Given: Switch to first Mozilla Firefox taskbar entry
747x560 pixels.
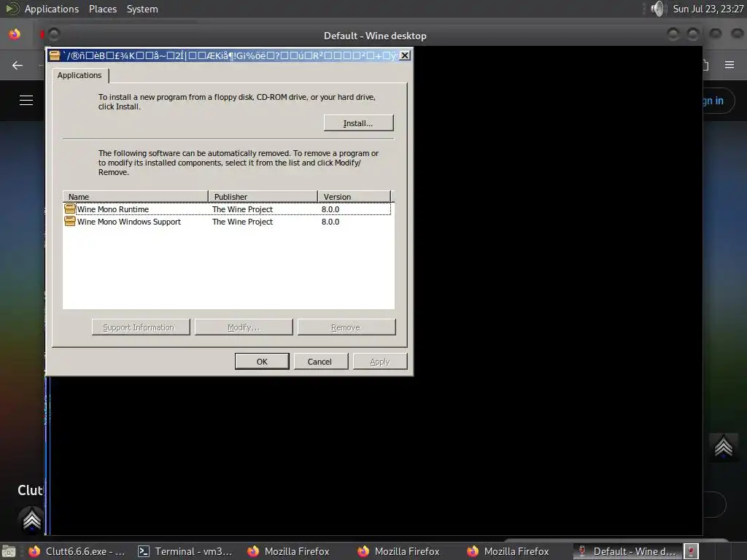Looking at the screenshot, I should click(x=288, y=551).
